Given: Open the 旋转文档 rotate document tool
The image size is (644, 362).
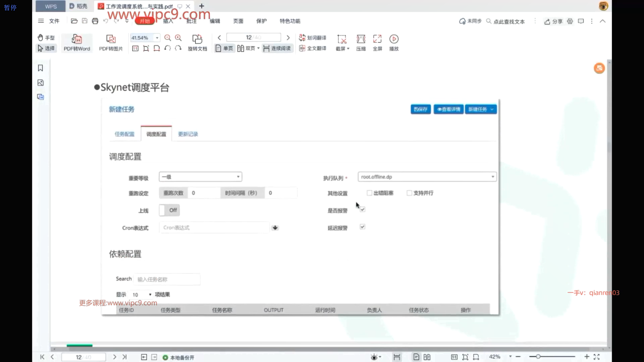Looking at the screenshot, I should click(197, 40).
